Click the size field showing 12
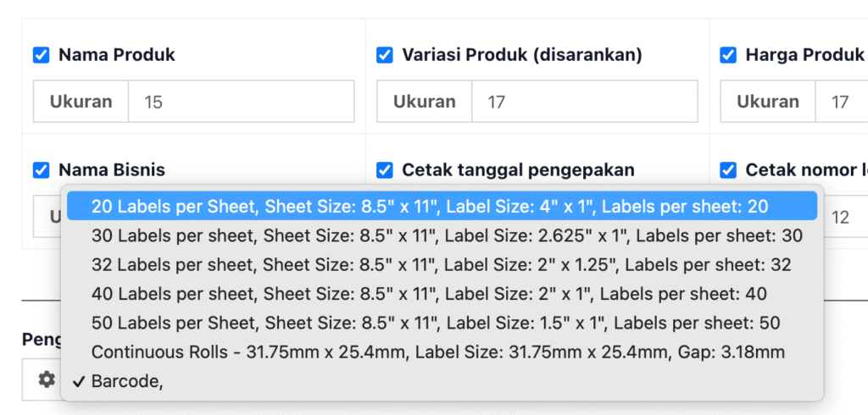Image resolution: width=868 pixels, height=415 pixels. [x=843, y=218]
